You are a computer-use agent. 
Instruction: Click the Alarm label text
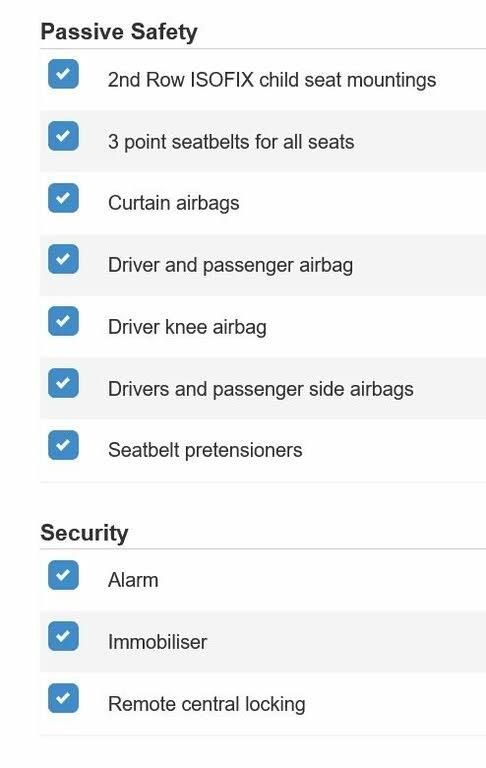click(x=133, y=580)
